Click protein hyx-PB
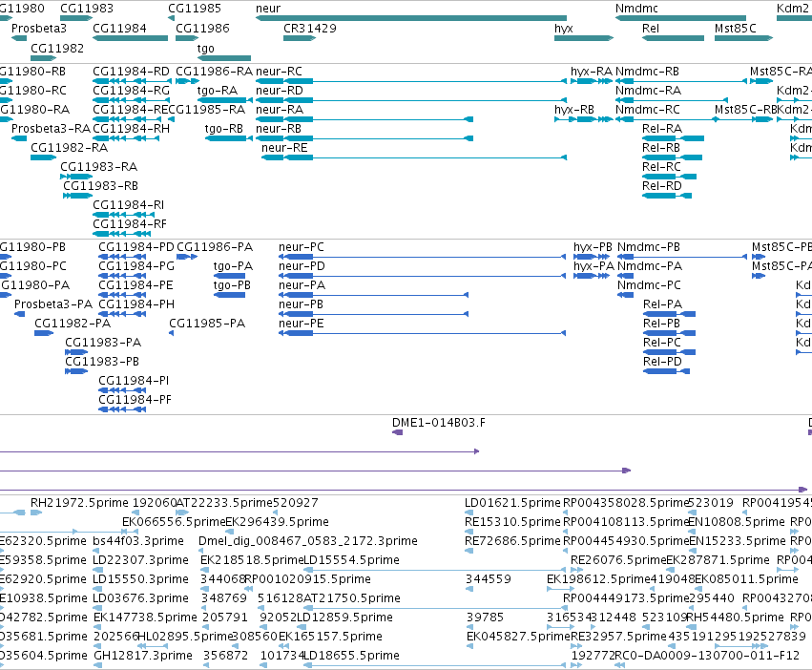The height and width of the screenshot is (670, 812). 593,247
